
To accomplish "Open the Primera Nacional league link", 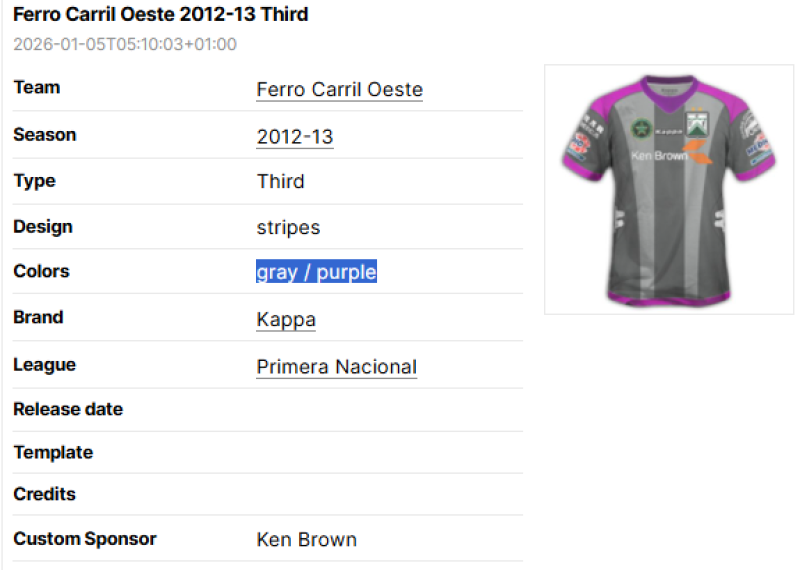I will pyautogui.click(x=336, y=367).
